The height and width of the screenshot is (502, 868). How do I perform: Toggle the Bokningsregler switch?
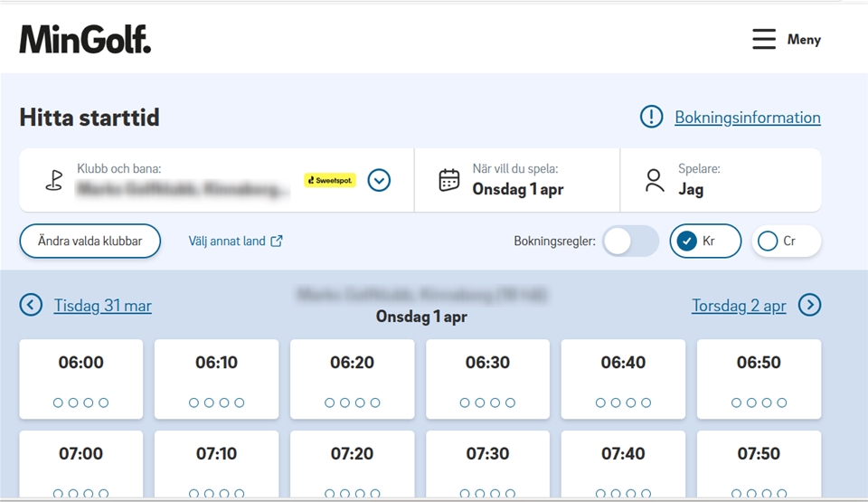pyautogui.click(x=630, y=242)
